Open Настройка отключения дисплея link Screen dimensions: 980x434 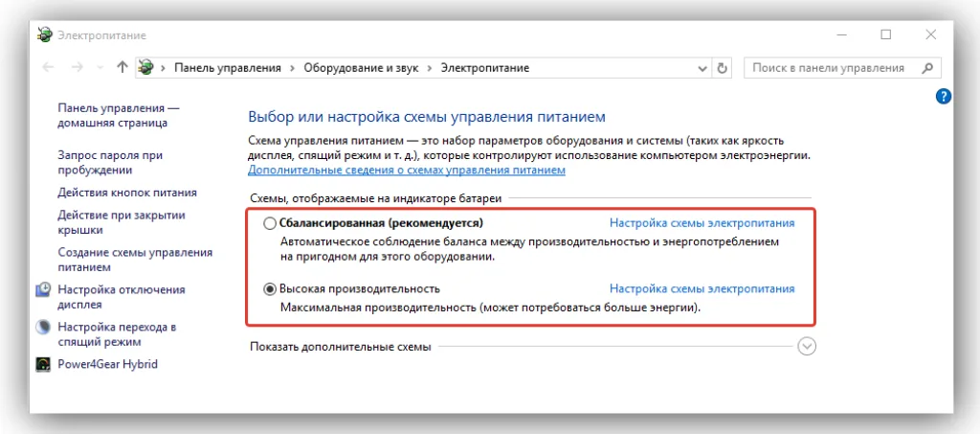[x=122, y=297]
